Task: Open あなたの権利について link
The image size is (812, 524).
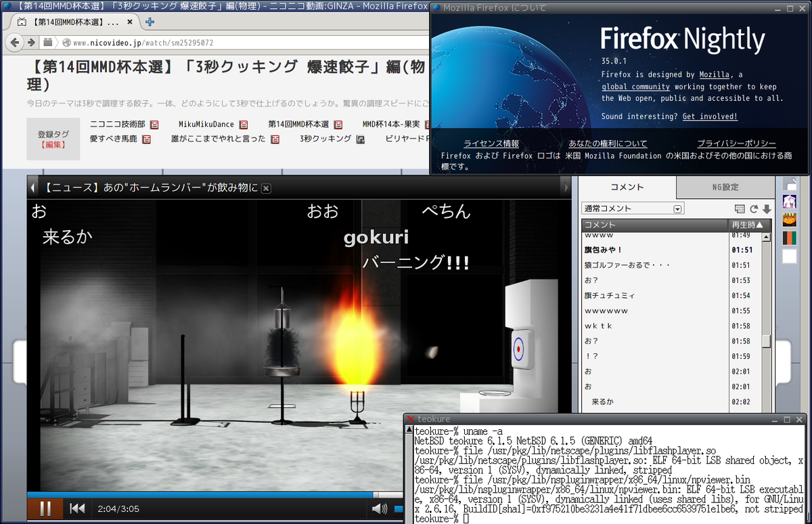Action: click(608, 144)
